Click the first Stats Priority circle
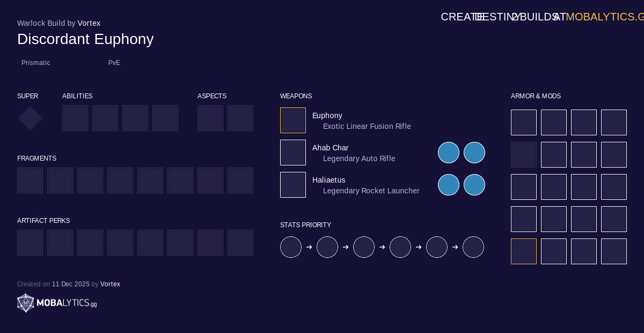 (291, 247)
